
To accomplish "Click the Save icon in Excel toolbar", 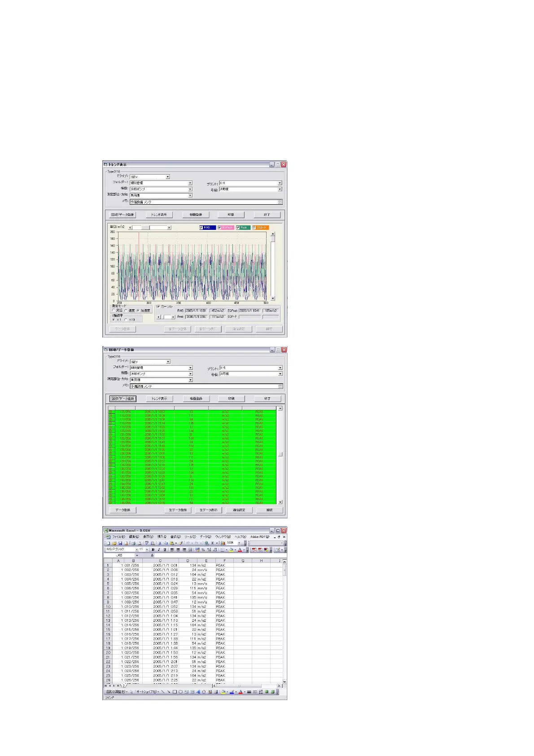I will click(120, 543).
